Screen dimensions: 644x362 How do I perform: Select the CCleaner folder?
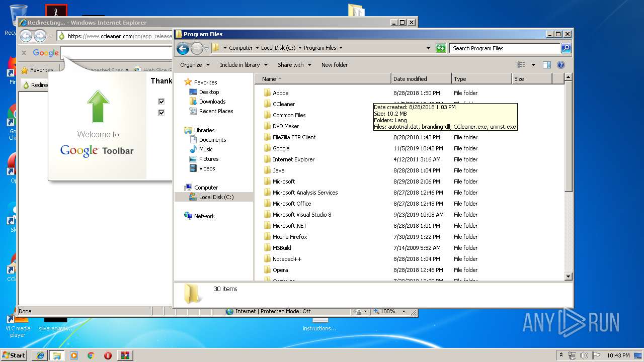(284, 104)
